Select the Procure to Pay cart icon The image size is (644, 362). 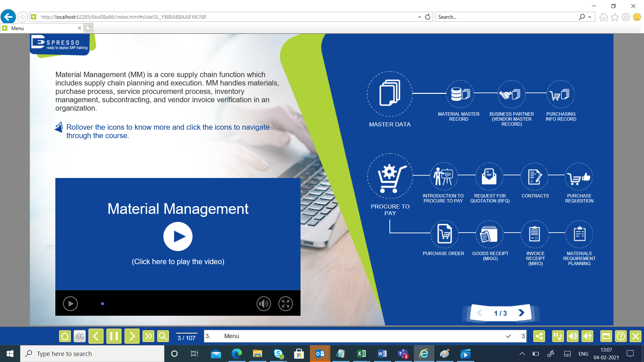(x=390, y=177)
